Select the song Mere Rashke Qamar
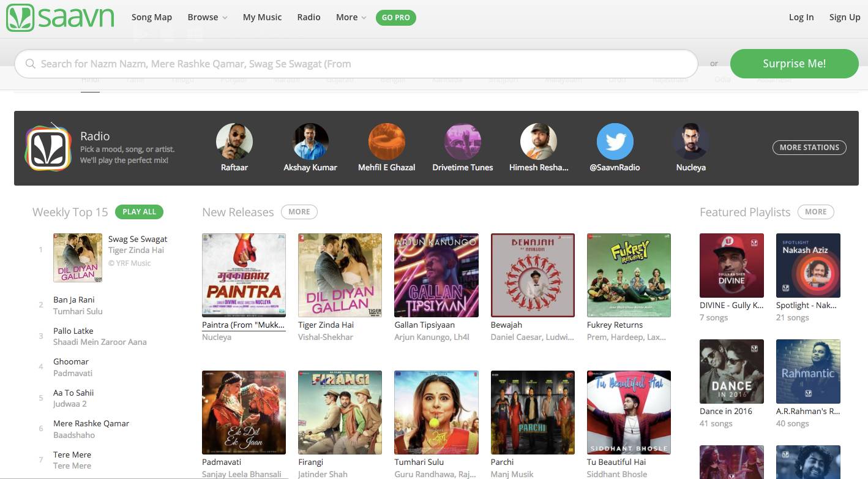Viewport: 868px width, 479px height. tap(91, 423)
